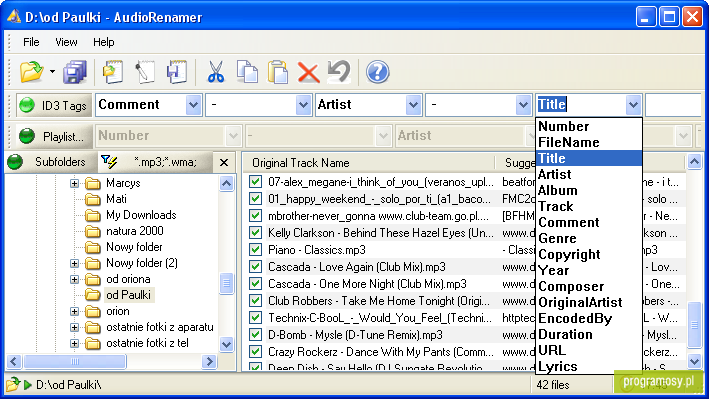Click the Technix-C-BooL track name
709x399 pixels.
coord(380,318)
